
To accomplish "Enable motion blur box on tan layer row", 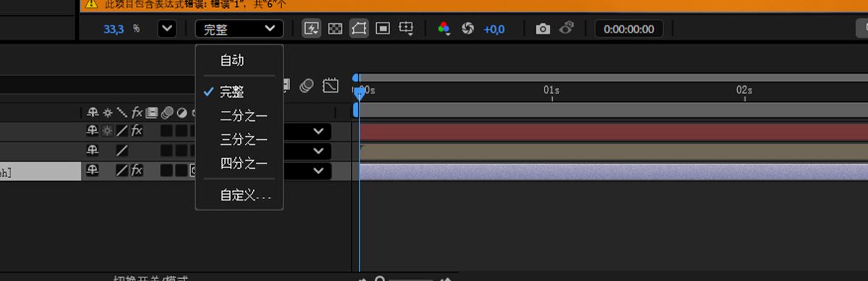I will click(x=181, y=151).
